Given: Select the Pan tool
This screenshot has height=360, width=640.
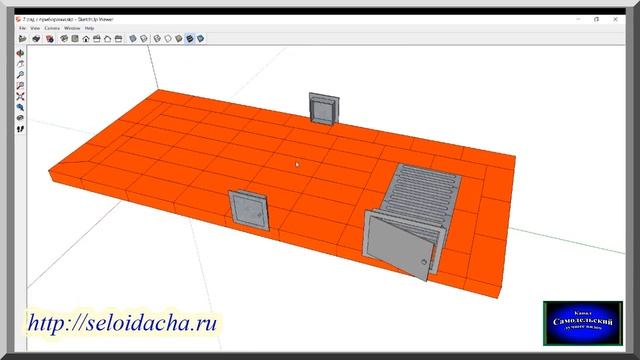Looking at the screenshot, I should 20,64.
